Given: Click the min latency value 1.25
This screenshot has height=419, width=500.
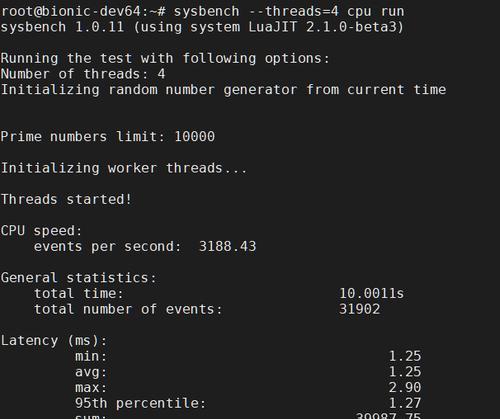Looking at the screenshot, I should coord(405,356).
